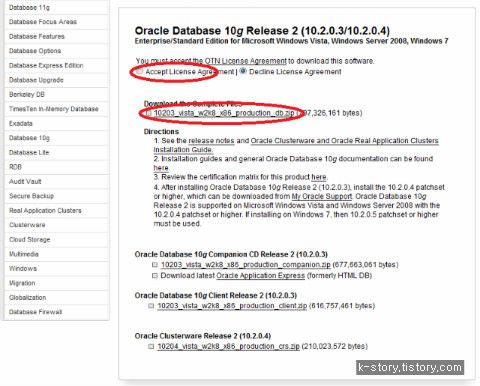Download 10203_vista_w2k8_x86_production_db.zip
480x386 pixels.
click(x=224, y=113)
